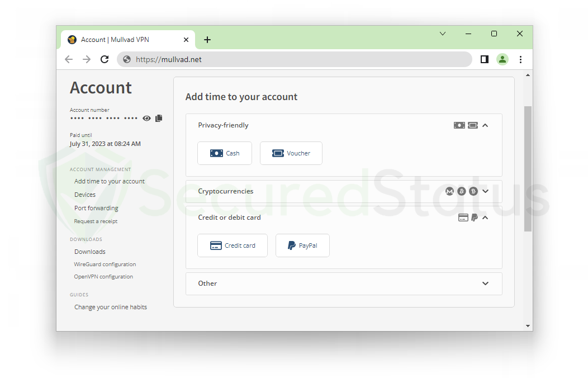Reveal the hidden account number with eye icon
Image resolution: width=588 pixels, height=378 pixels.
(x=146, y=119)
